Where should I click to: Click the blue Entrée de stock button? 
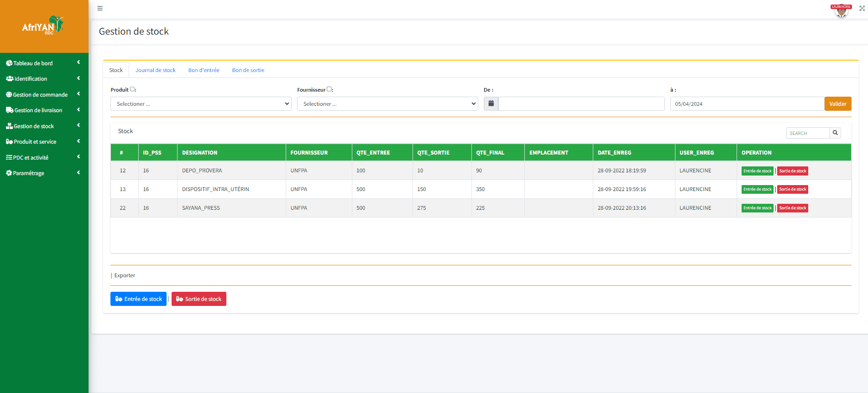[x=138, y=299]
